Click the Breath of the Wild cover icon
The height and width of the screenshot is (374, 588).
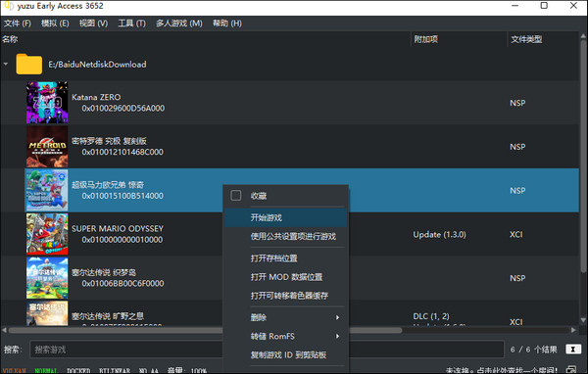[47, 313]
